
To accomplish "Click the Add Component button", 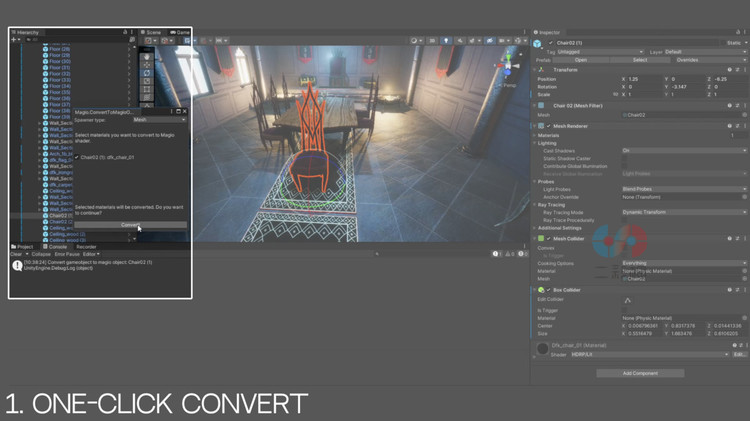I will pos(640,373).
